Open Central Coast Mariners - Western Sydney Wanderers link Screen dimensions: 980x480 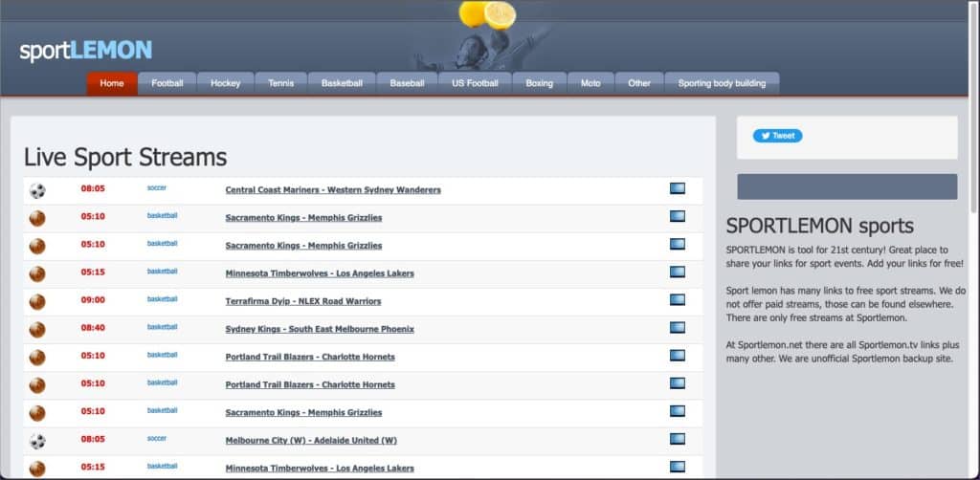click(333, 190)
